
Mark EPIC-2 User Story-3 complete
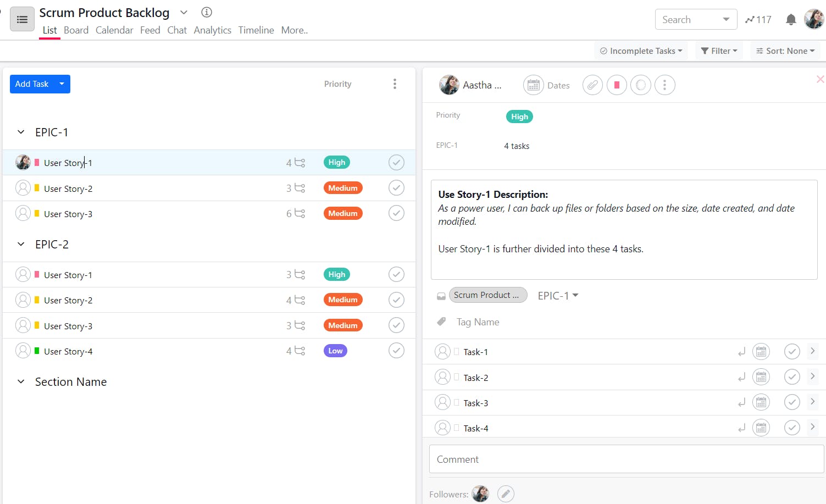click(396, 325)
